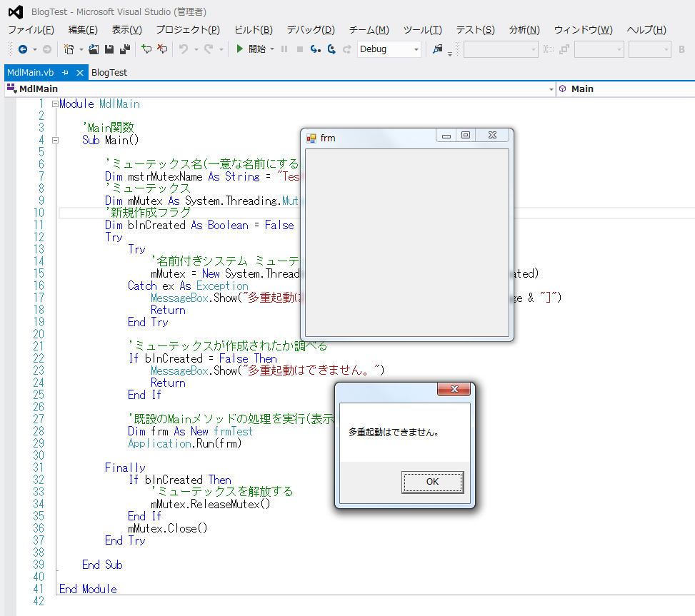
Task: Click the Navigate Backward arrow icon
Action: coord(23,49)
